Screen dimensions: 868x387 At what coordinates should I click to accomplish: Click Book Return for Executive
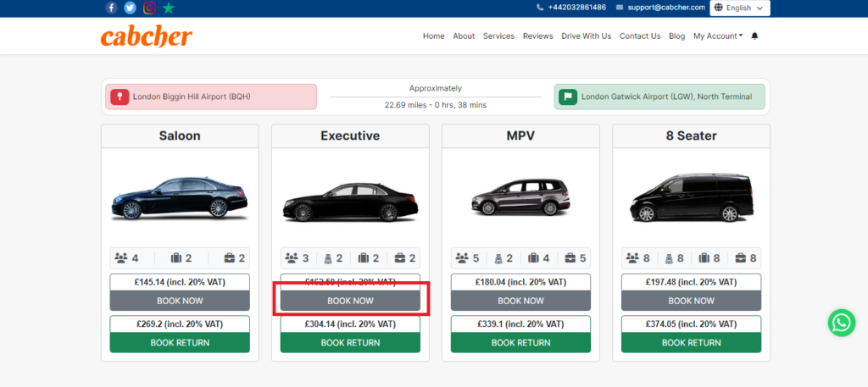350,342
